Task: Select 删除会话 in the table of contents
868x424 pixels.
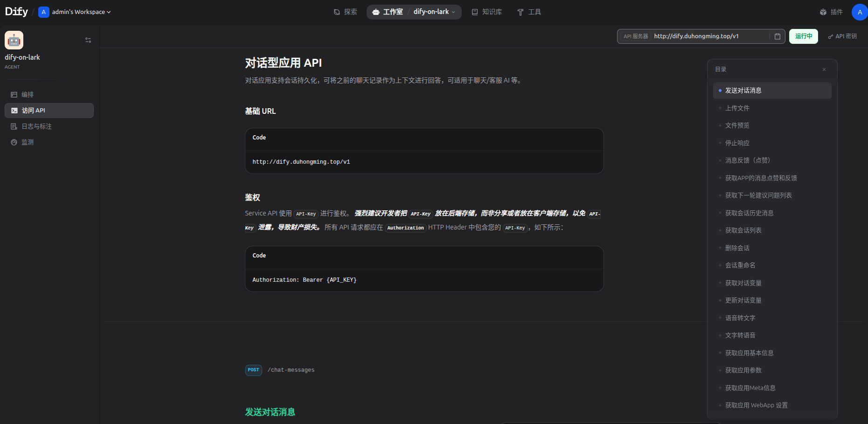Action: (x=737, y=248)
